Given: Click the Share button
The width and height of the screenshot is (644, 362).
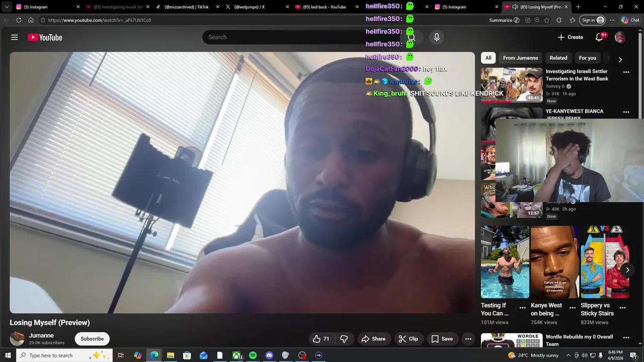Looking at the screenshot, I should pos(373,339).
